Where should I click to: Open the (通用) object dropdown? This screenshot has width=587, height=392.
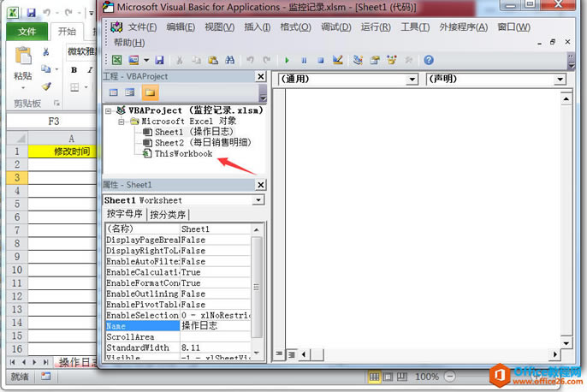[412, 80]
